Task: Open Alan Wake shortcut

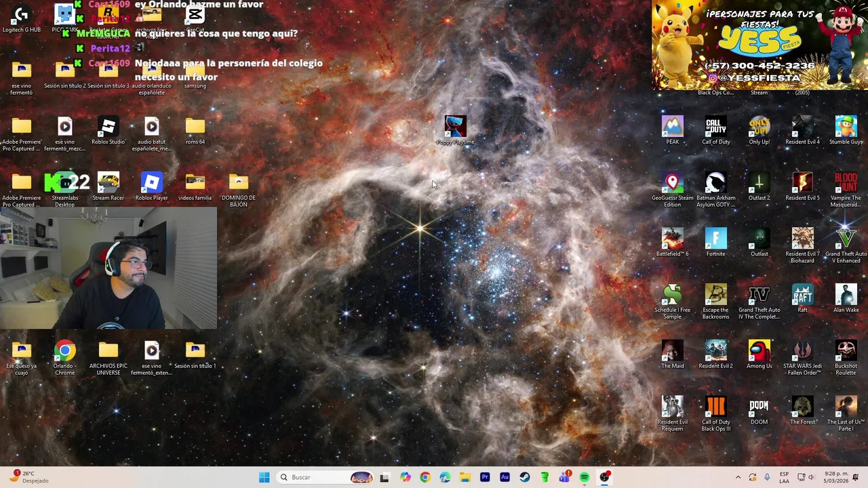Action: tap(846, 299)
